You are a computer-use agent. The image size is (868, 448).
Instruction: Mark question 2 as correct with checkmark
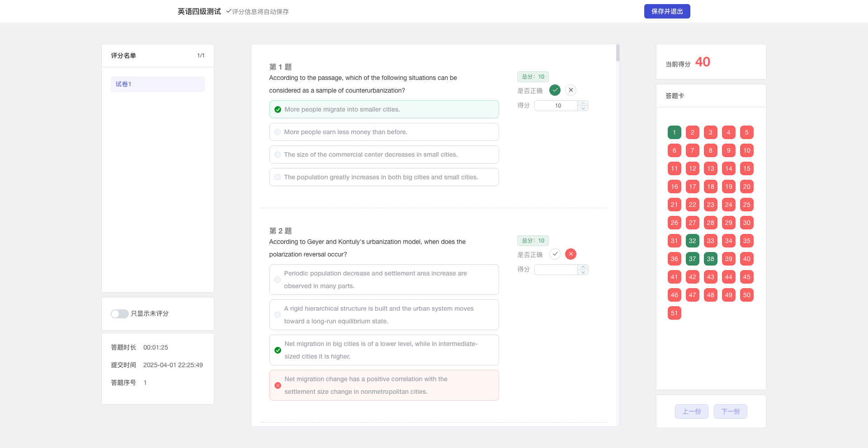click(x=555, y=254)
